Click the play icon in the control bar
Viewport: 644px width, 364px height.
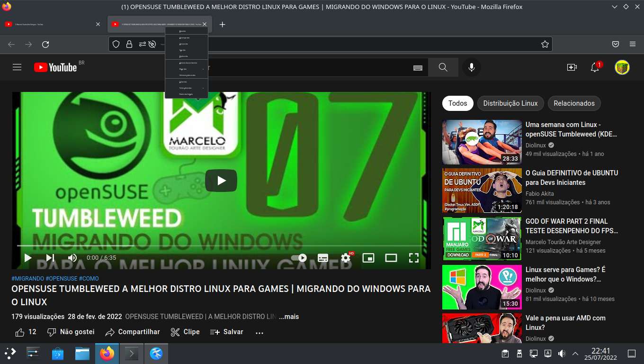click(x=28, y=258)
